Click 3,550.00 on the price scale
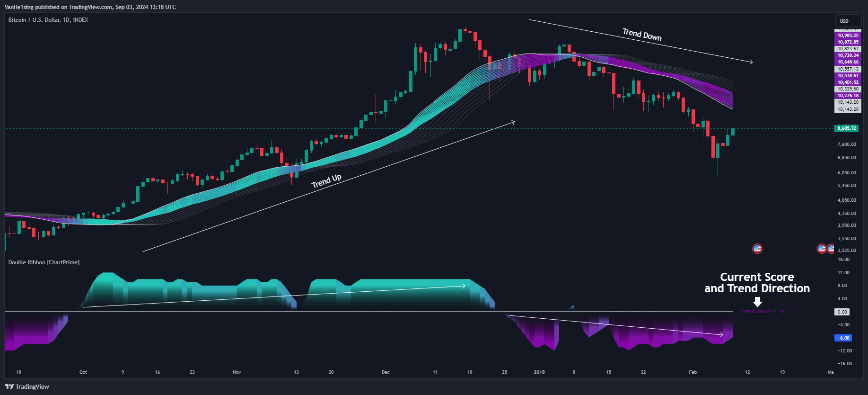868x395 pixels. point(847,239)
